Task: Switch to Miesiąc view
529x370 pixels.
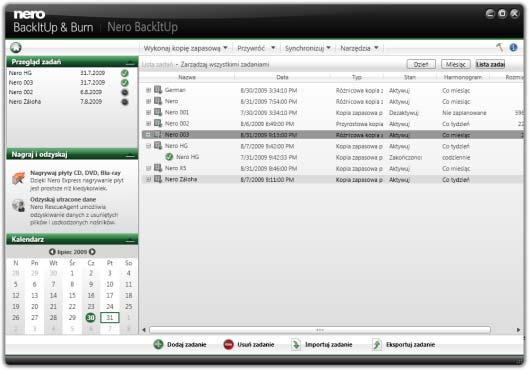Action: pyautogui.click(x=455, y=64)
